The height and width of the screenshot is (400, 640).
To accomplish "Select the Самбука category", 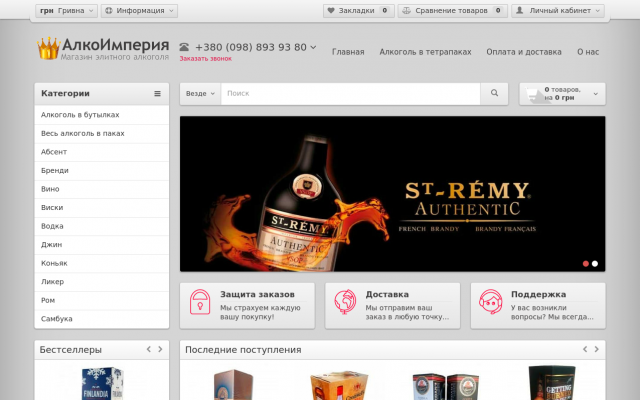I will (102, 319).
